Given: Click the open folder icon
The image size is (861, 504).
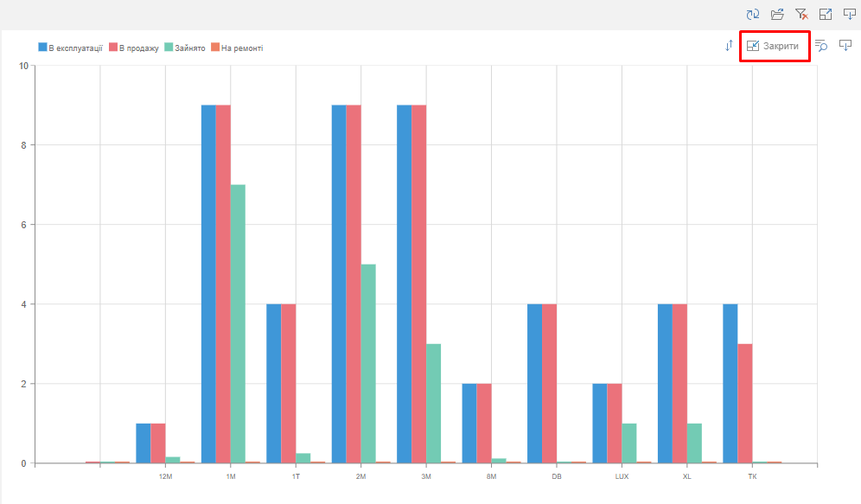Looking at the screenshot, I should (x=777, y=14).
